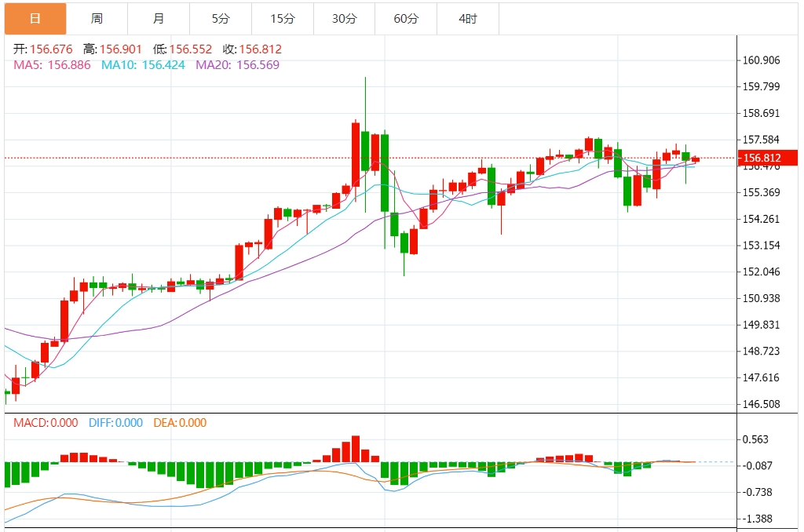Select the 日 daily chart tab

[35, 19]
